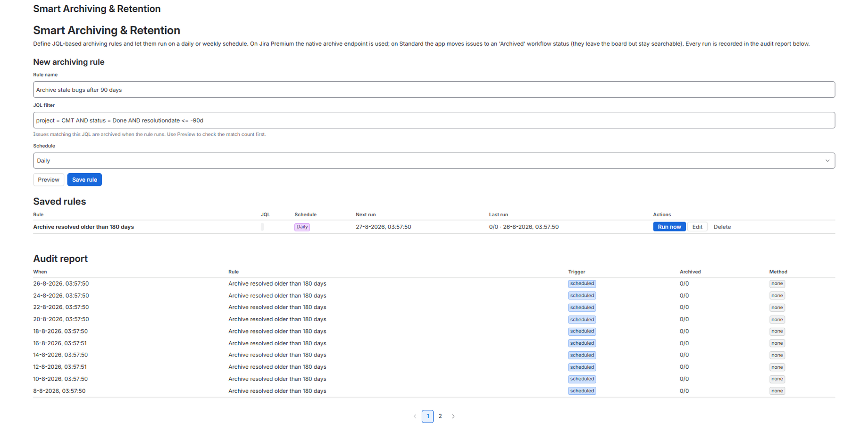Viewport: 868px width, 425px height.
Task: Click audit entry dated 8-8-2026, 03:57:50
Action: click(59, 391)
